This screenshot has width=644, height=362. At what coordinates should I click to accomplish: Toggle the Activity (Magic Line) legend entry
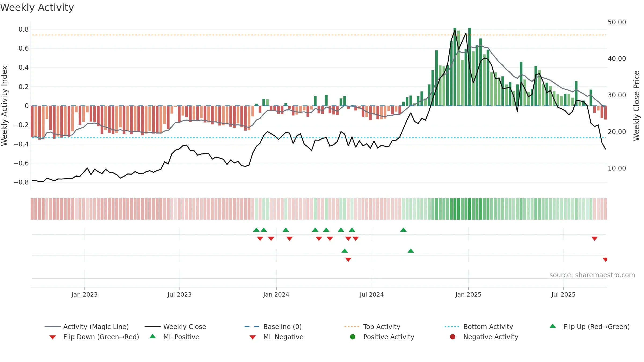point(87,327)
